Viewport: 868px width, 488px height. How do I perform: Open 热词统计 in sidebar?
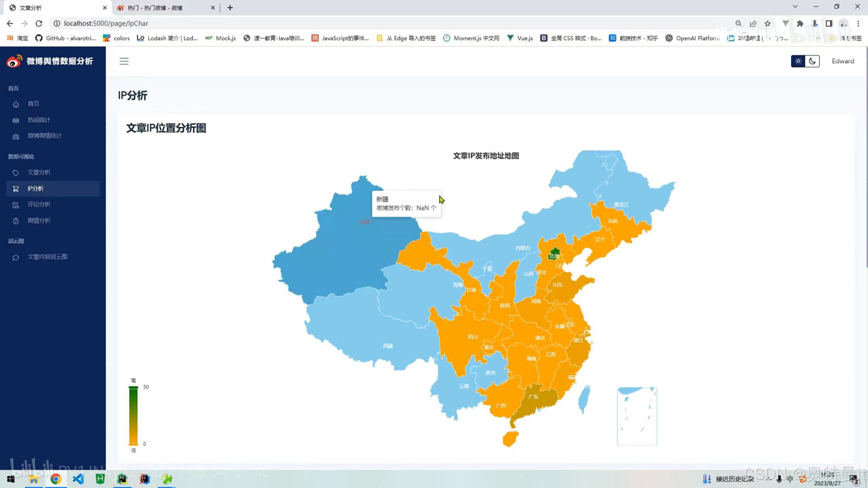tap(39, 120)
